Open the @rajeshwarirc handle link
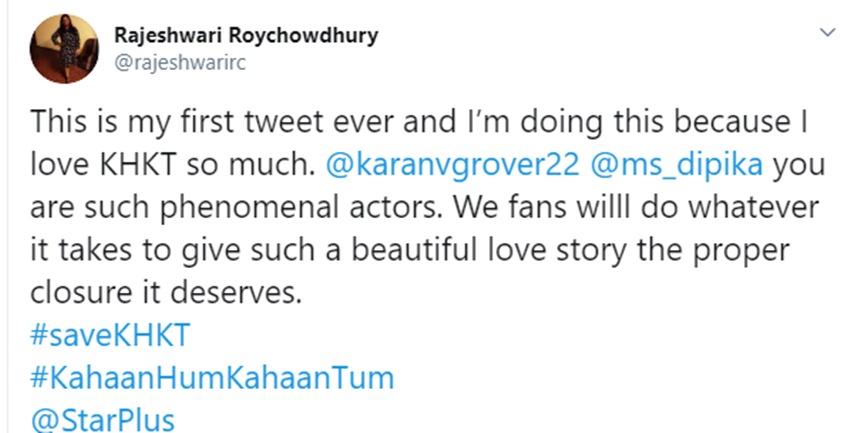The height and width of the screenshot is (433, 850). (x=188, y=62)
